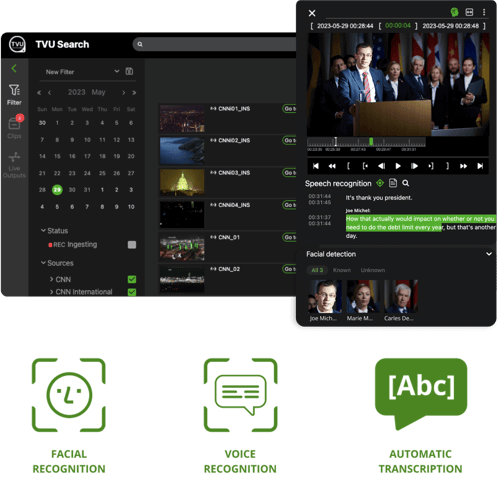500x477 pixels.
Task: Switch to the Unknown faces tab
Action: coord(373,270)
